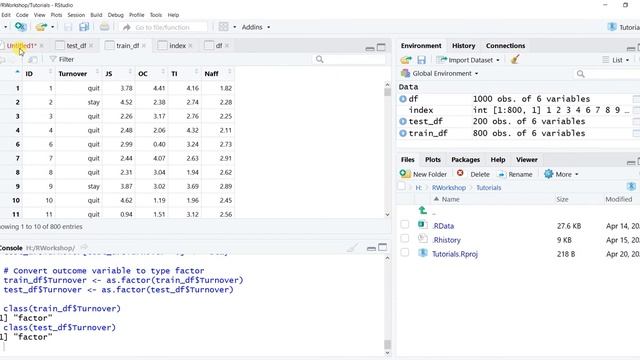Screen dimensions: 640x360
Task: Click the New Folder button
Action: click(423, 174)
